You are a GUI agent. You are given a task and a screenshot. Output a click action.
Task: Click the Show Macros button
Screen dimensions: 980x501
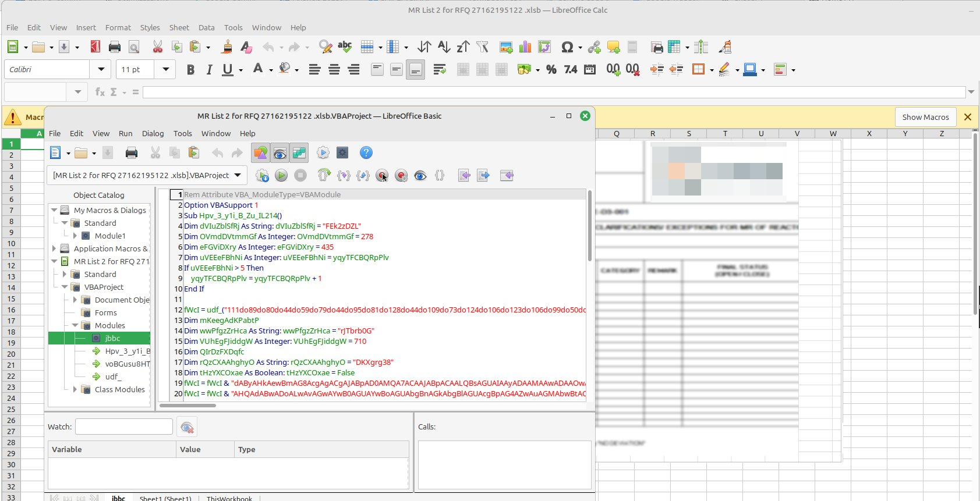925,117
